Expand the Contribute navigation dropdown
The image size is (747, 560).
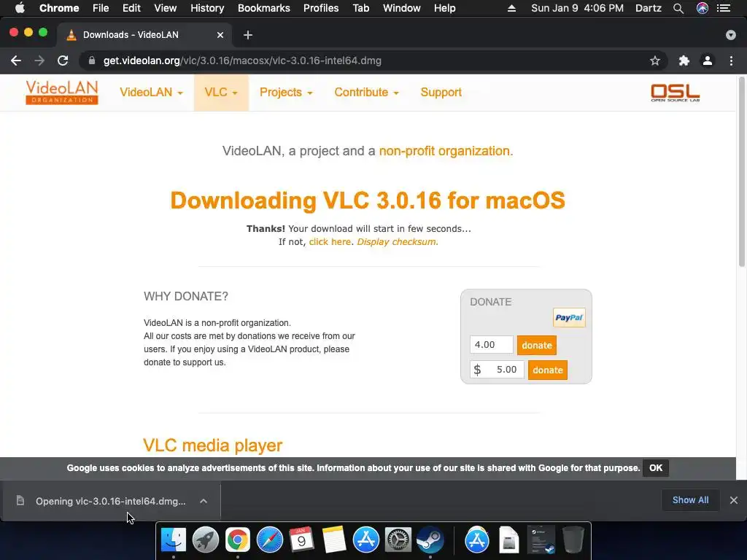[x=366, y=93]
